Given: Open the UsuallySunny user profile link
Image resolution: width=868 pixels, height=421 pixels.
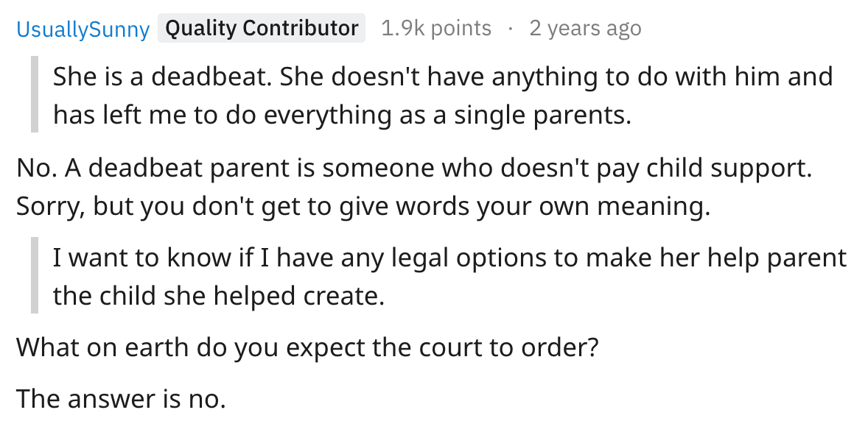Looking at the screenshot, I should 83,29.
